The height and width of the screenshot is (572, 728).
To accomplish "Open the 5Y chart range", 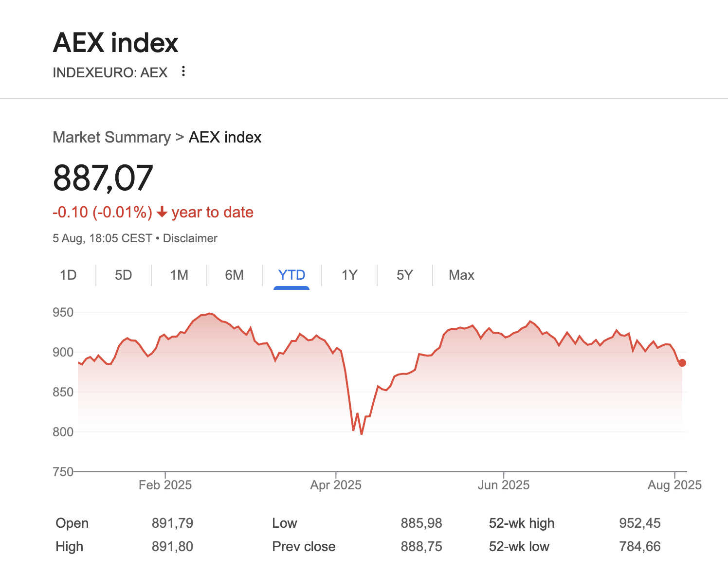I will (x=404, y=275).
